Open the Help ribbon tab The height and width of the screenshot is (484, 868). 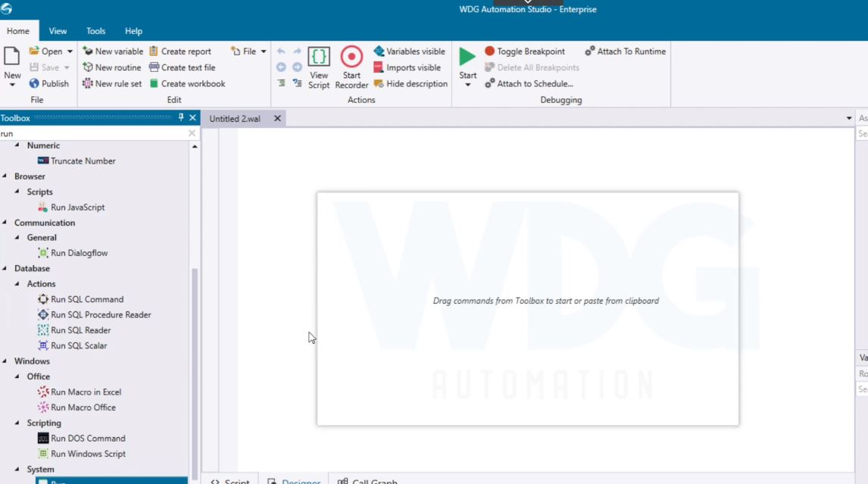pyautogui.click(x=133, y=31)
